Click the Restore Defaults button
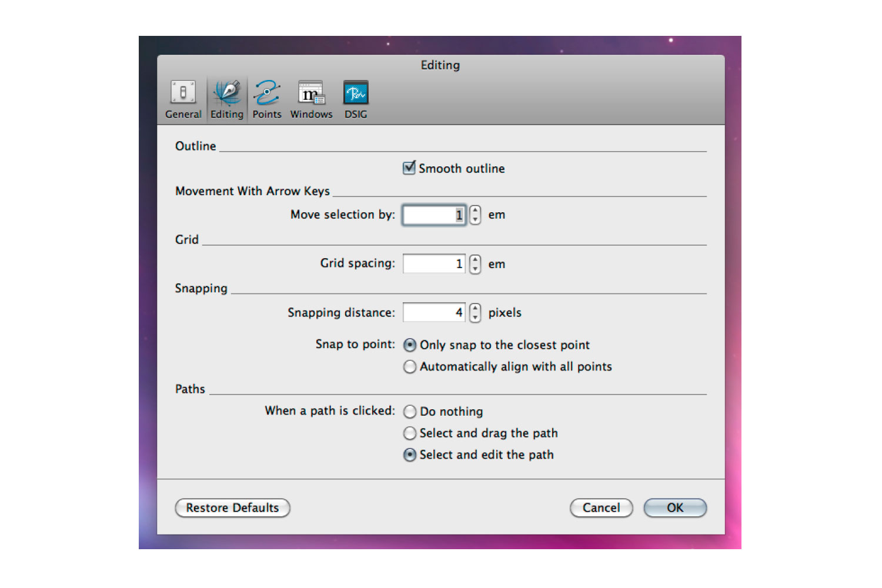 [233, 508]
